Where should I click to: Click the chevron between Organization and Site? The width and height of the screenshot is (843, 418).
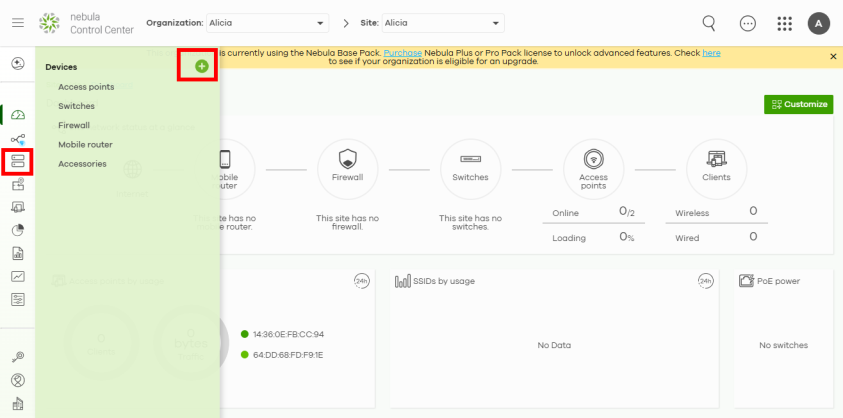[x=346, y=23]
